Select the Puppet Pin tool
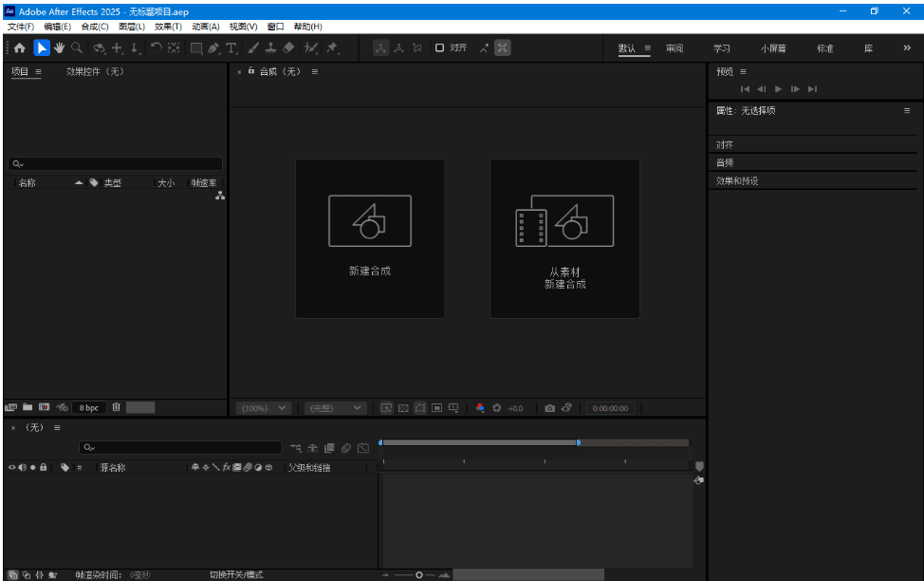Viewport: 924px width, 581px height. pos(333,48)
